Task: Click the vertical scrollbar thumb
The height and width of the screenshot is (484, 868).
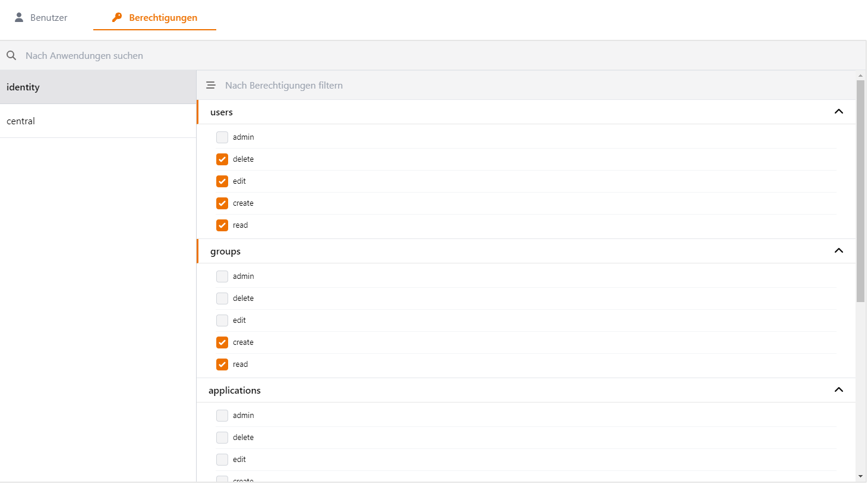Action: coord(860,190)
